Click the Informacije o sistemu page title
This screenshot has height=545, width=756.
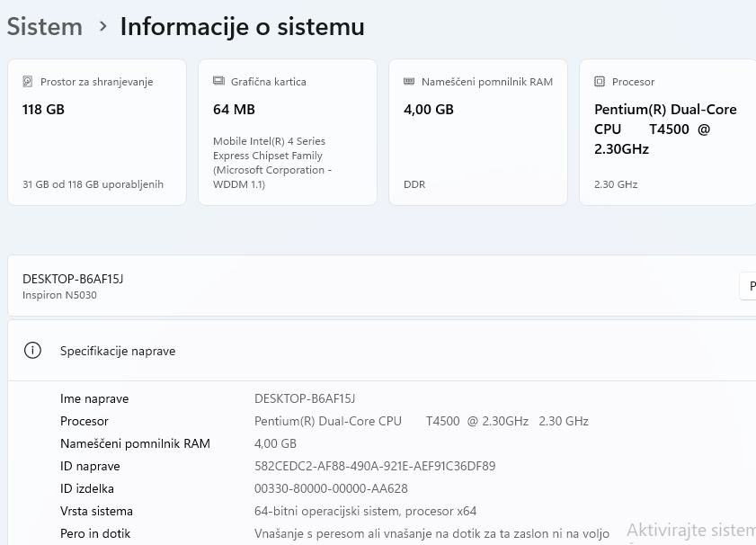[243, 27]
